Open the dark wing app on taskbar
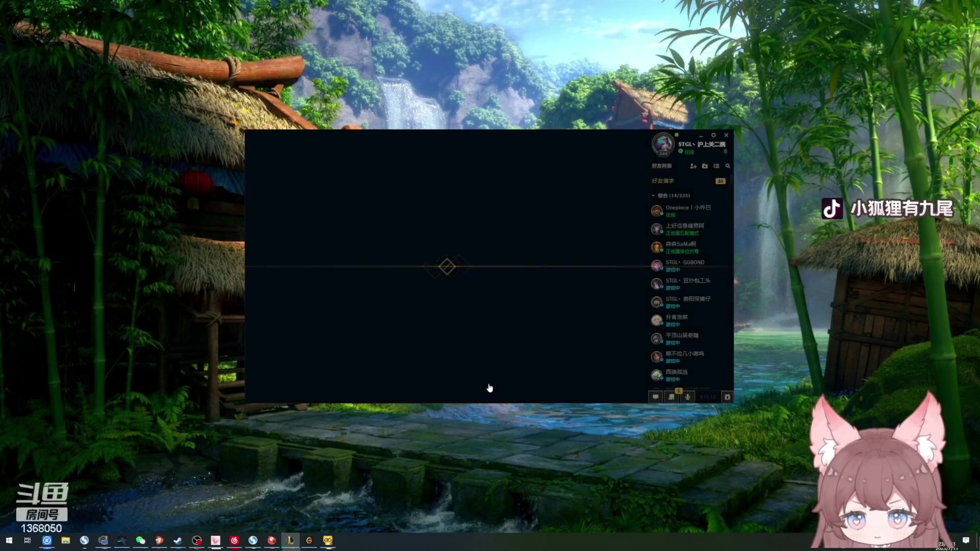 click(x=121, y=540)
